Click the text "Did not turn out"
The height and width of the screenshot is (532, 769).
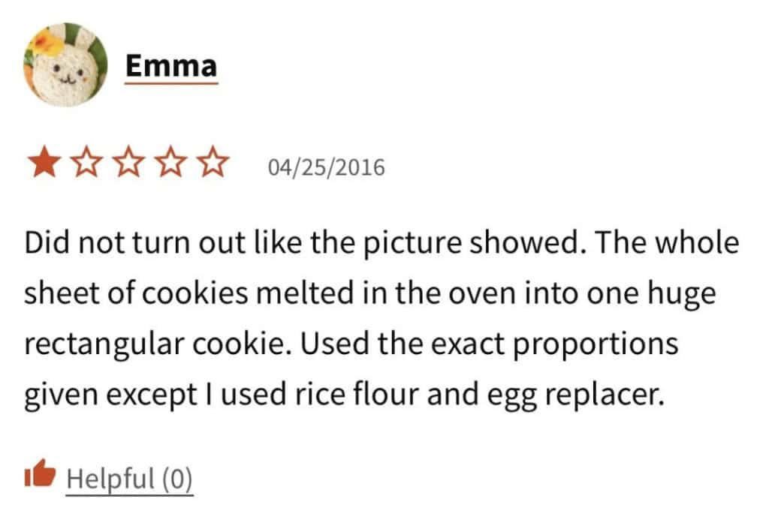pyautogui.click(x=107, y=245)
